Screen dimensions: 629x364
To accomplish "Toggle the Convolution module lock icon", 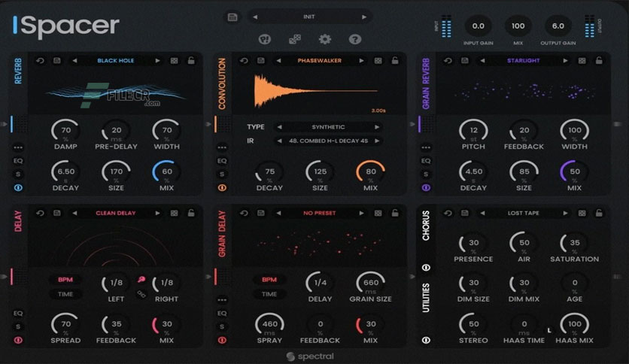I will pos(395,60).
